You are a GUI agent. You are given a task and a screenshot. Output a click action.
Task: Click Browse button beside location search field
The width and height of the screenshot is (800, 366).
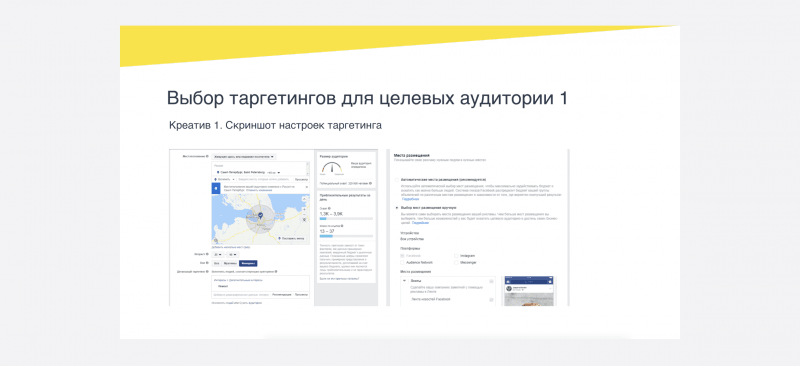click(301, 180)
